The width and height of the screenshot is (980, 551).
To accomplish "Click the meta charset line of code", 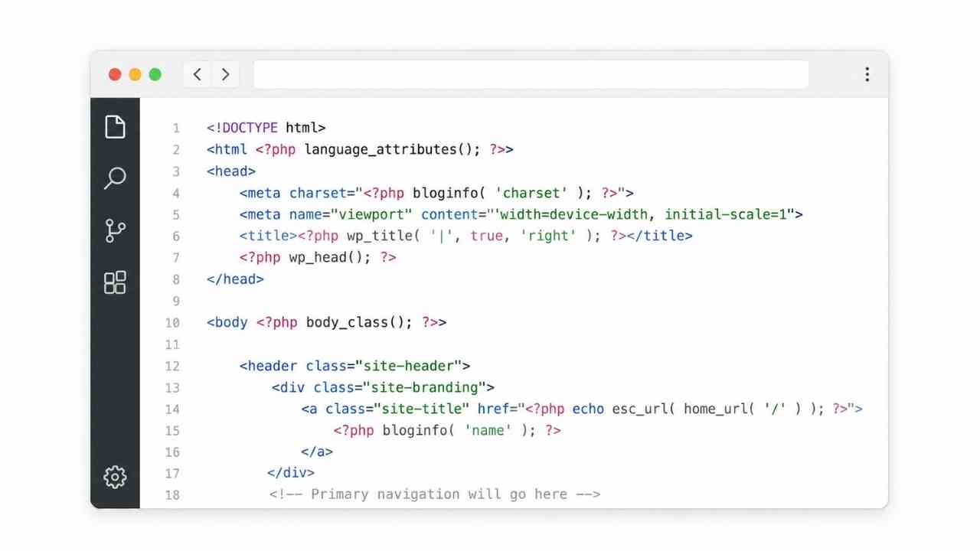I will (436, 193).
